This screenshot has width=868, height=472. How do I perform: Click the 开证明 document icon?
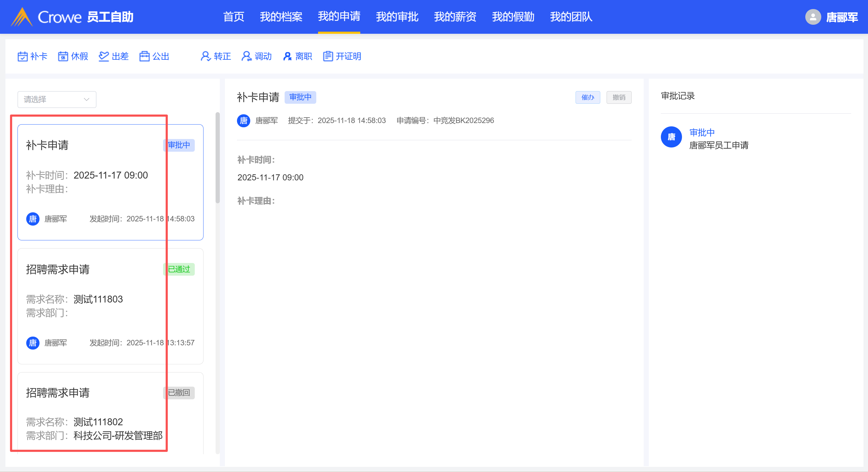pyautogui.click(x=328, y=56)
